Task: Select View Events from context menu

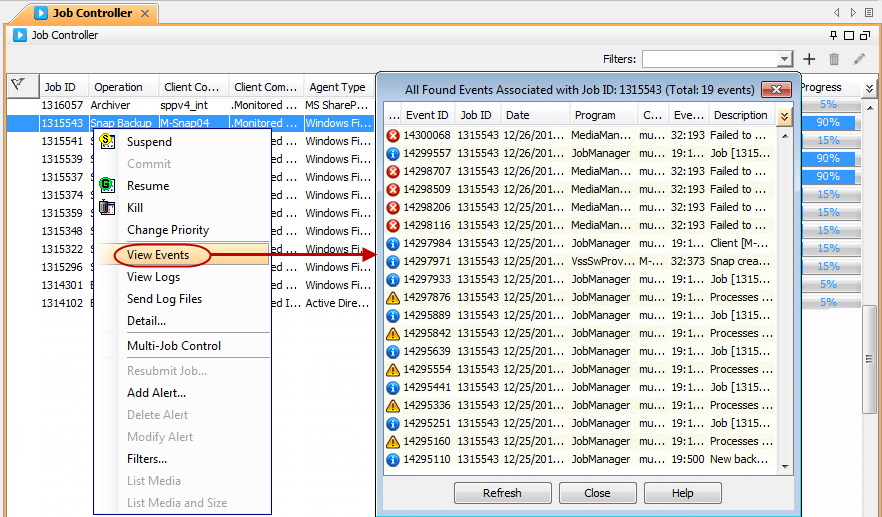Action: 158,255
